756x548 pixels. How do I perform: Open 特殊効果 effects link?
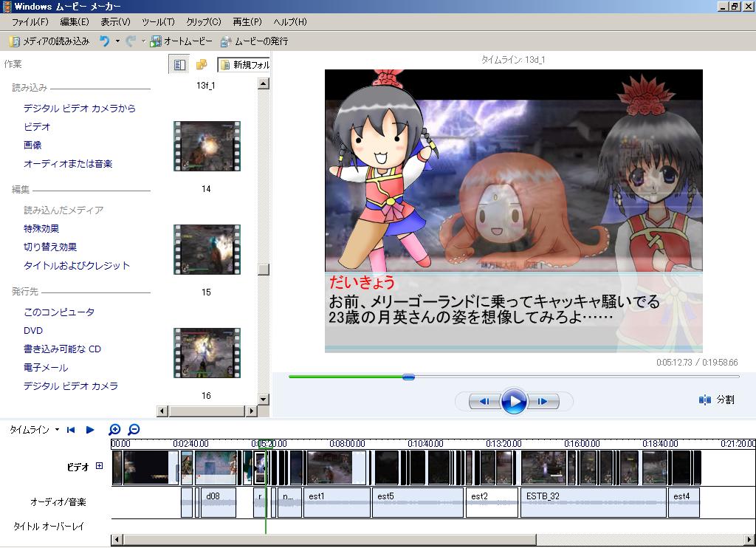[x=41, y=229]
